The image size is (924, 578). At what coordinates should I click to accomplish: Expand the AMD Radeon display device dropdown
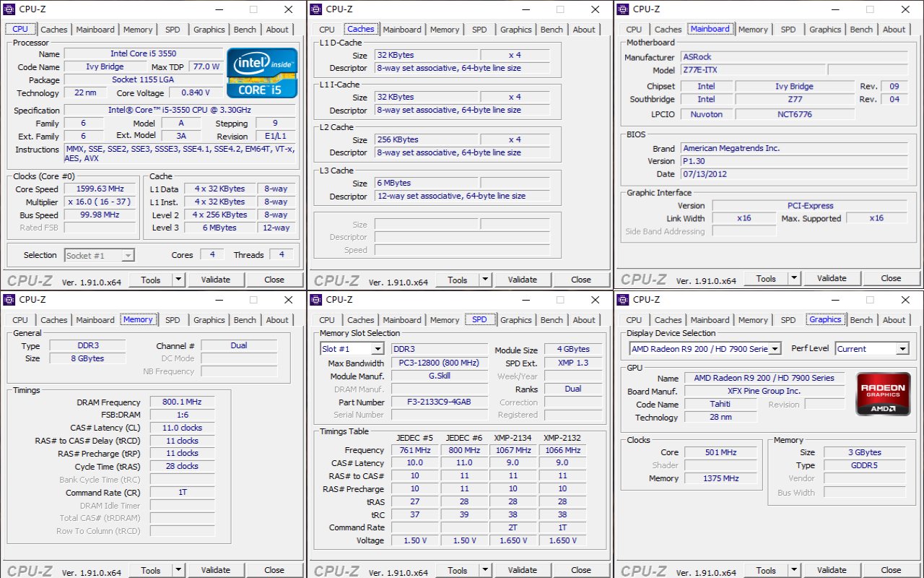pos(775,349)
